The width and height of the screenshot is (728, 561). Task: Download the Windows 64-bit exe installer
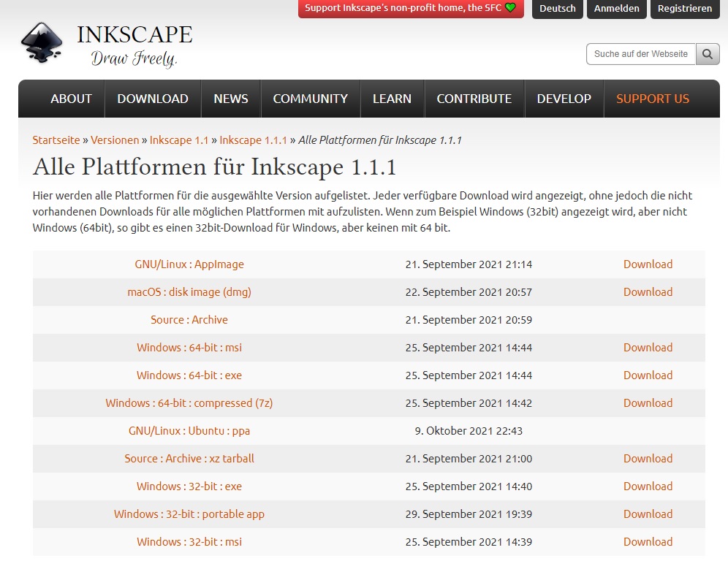tap(648, 375)
